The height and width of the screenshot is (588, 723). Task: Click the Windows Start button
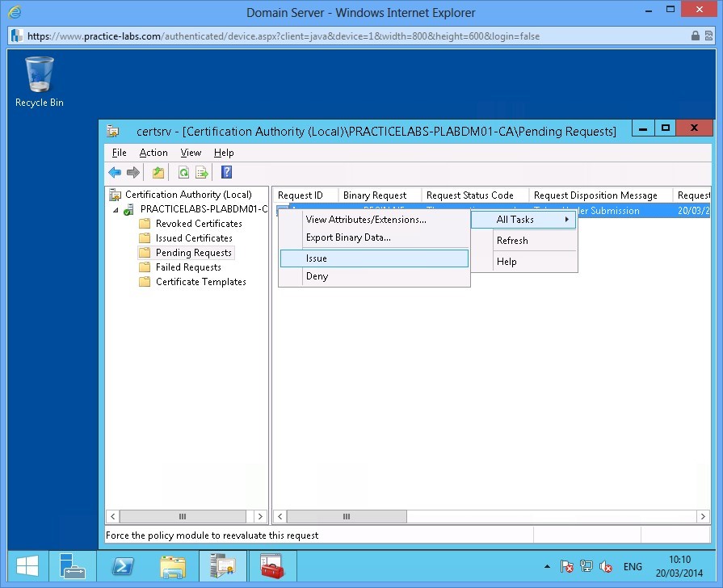pyautogui.click(x=26, y=569)
